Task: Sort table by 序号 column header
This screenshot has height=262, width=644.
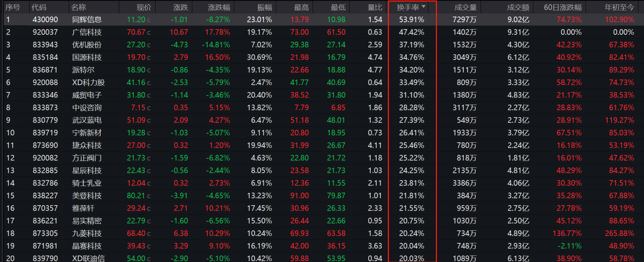Action: coord(13,7)
